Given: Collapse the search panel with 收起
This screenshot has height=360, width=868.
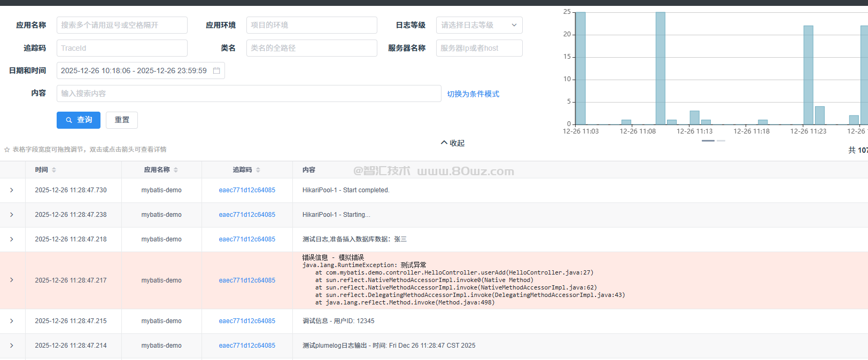Looking at the screenshot, I should point(453,143).
